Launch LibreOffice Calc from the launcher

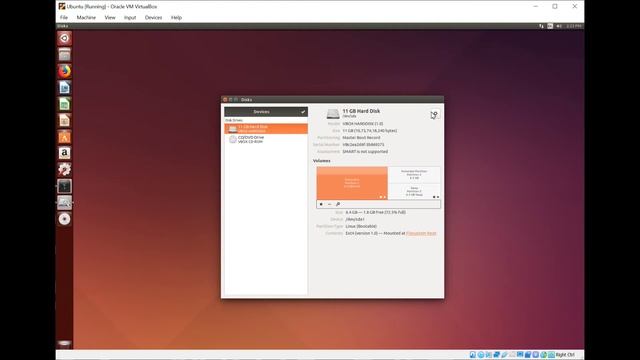[64, 104]
